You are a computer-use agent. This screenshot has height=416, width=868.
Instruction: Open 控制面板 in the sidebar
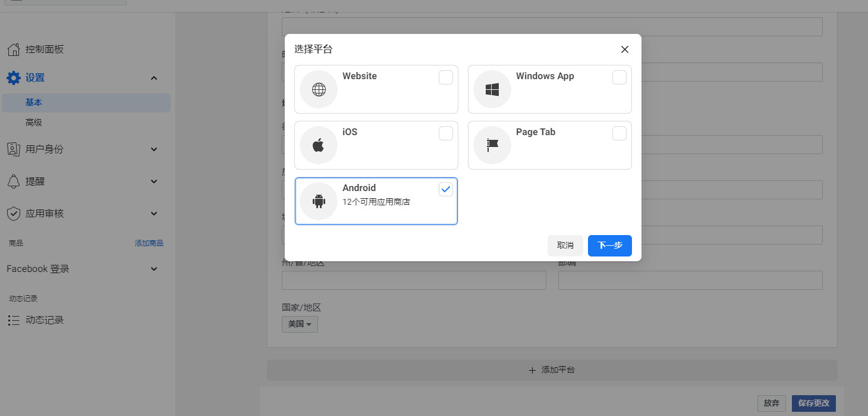[x=45, y=49]
